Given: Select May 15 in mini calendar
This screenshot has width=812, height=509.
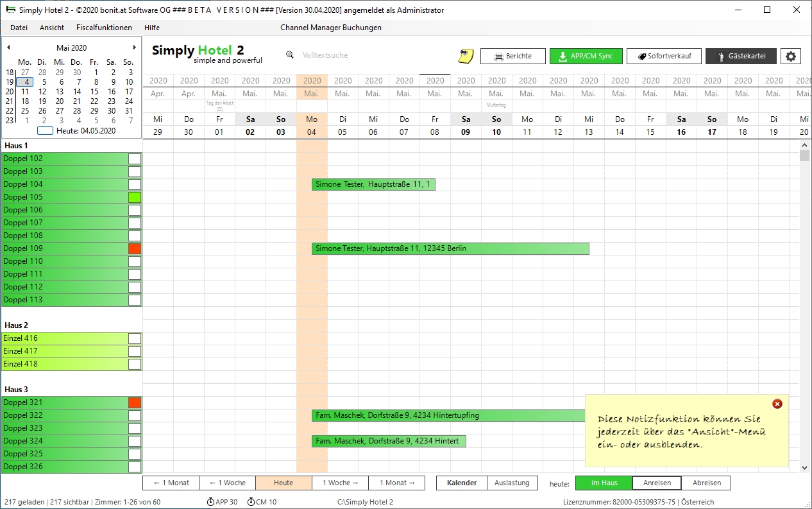Looking at the screenshot, I should click(x=95, y=91).
